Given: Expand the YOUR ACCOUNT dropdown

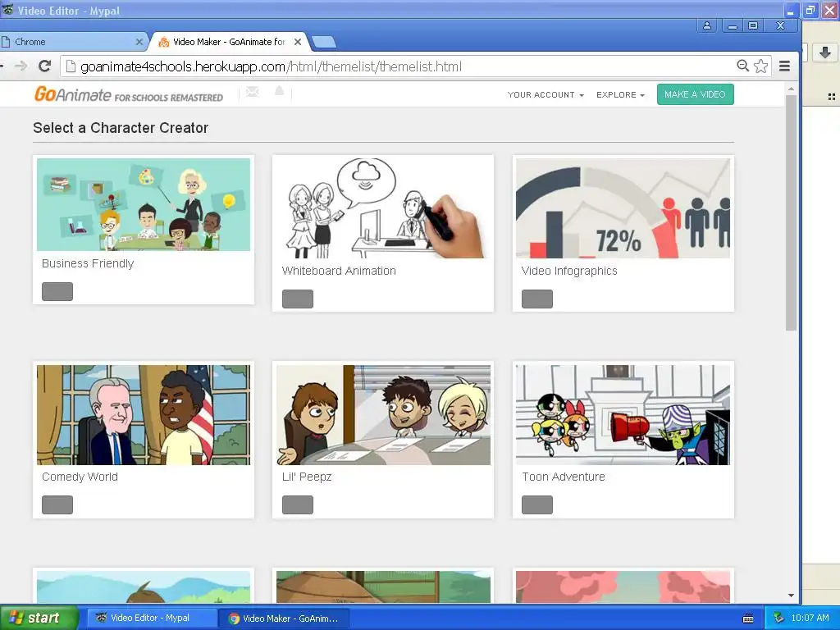Looking at the screenshot, I should (546, 95).
